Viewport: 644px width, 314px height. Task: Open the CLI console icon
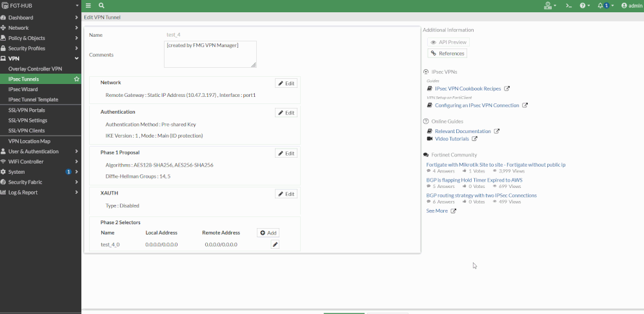[x=569, y=6]
